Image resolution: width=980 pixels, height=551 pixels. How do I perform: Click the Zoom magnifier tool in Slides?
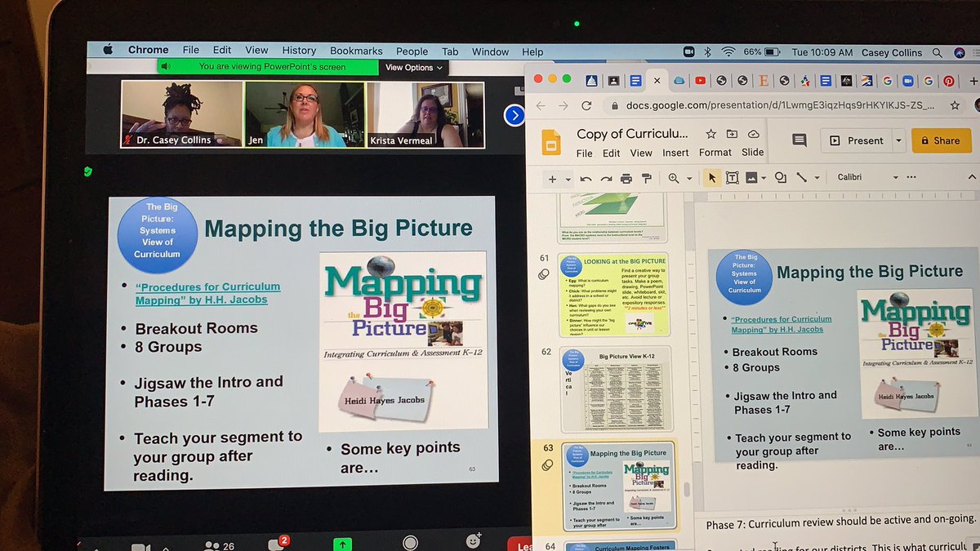pyautogui.click(x=674, y=178)
